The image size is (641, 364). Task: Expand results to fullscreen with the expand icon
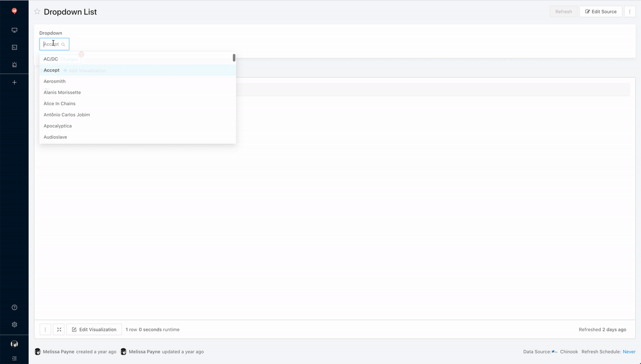point(59,329)
